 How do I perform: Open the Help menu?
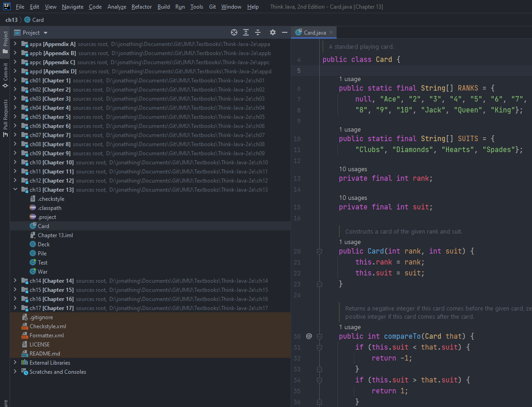253,7
